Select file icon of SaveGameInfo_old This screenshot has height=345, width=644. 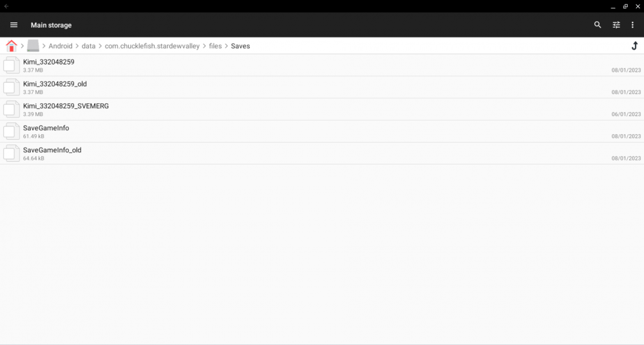coord(12,153)
